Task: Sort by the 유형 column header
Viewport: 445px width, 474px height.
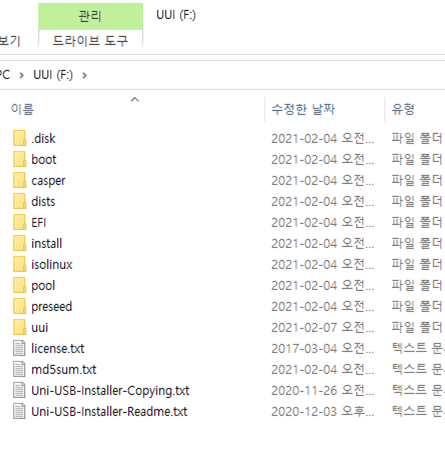Action: point(403,109)
